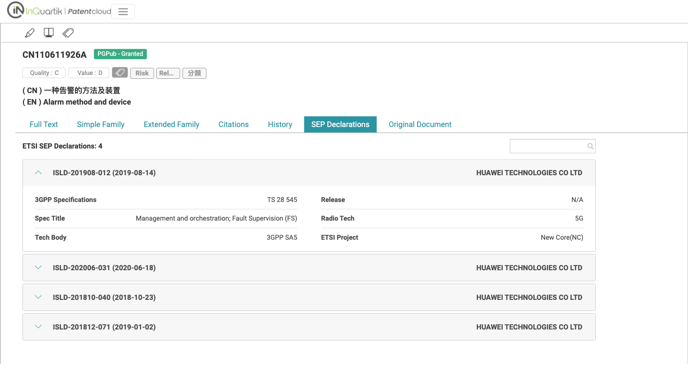This screenshot has height=382, width=688.
Task: Click the ISLD-201812-071 (2019-01-02) title
Action: pos(104,327)
